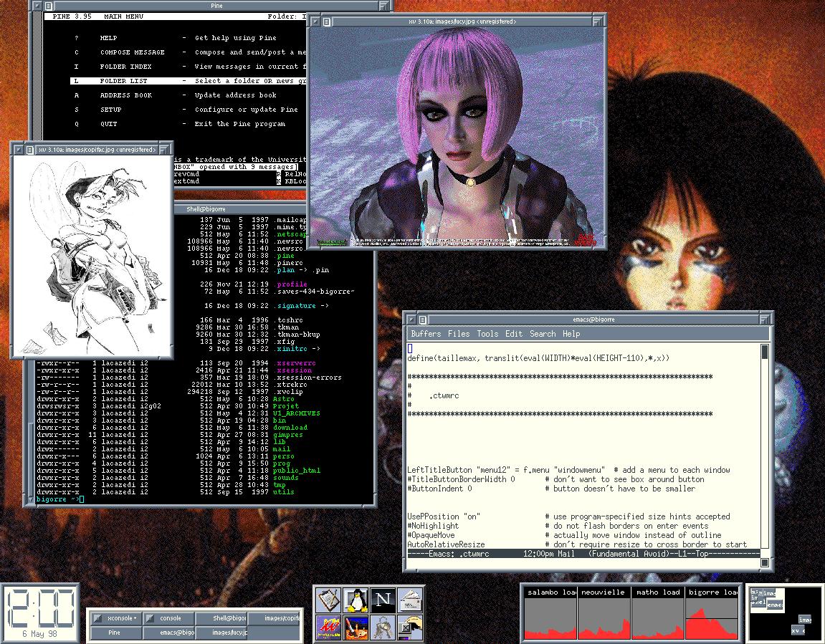Open the Linux penguin terminal launcher icon
The width and height of the screenshot is (825, 644).
(356, 600)
